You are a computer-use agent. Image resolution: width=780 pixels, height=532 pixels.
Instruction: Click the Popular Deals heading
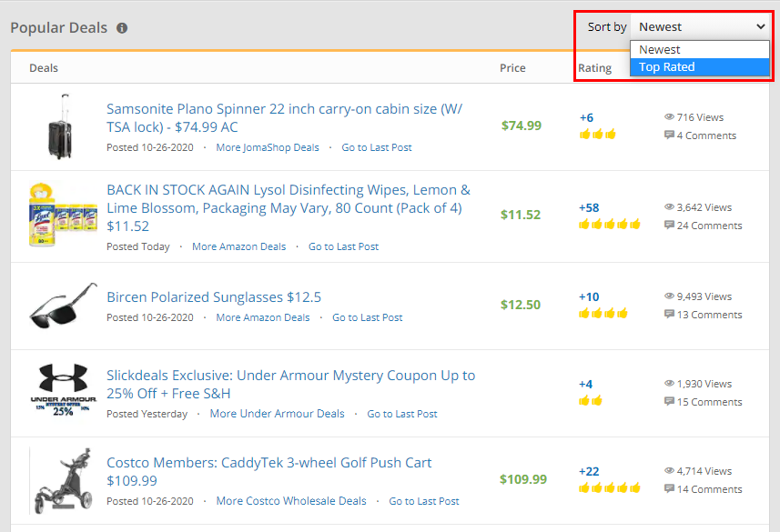click(58, 28)
